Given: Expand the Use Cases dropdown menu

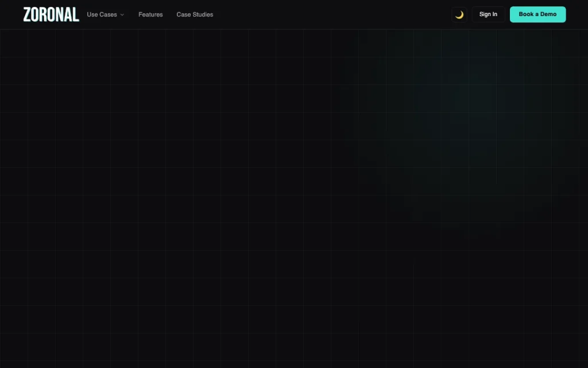Looking at the screenshot, I should click(106, 14).
